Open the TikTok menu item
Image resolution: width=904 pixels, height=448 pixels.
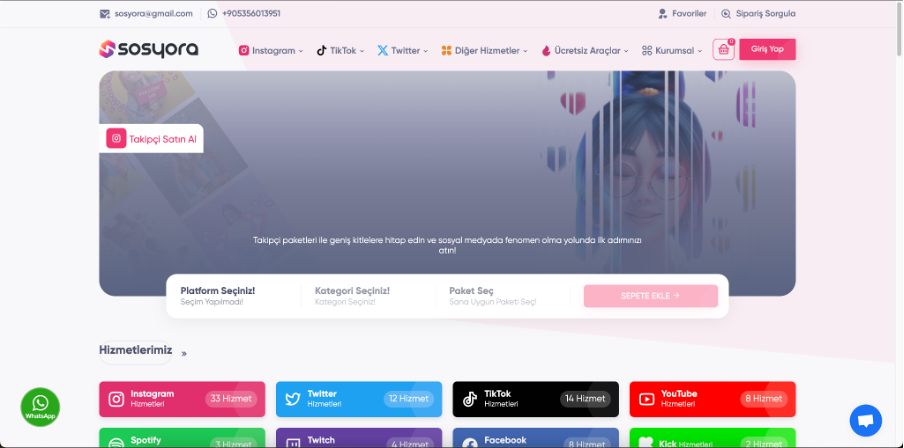341,51
